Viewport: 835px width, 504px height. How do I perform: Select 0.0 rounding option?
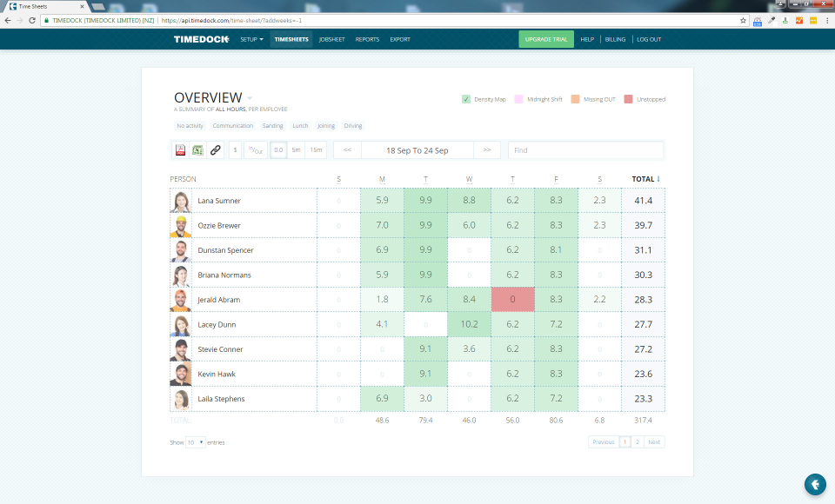point(278,150)
